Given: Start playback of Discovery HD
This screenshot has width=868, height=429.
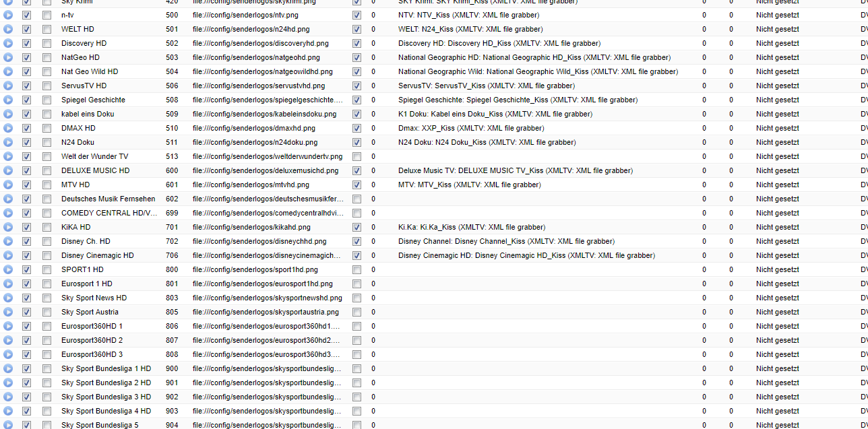Looking at the screenshot, I should coord(8,43).
